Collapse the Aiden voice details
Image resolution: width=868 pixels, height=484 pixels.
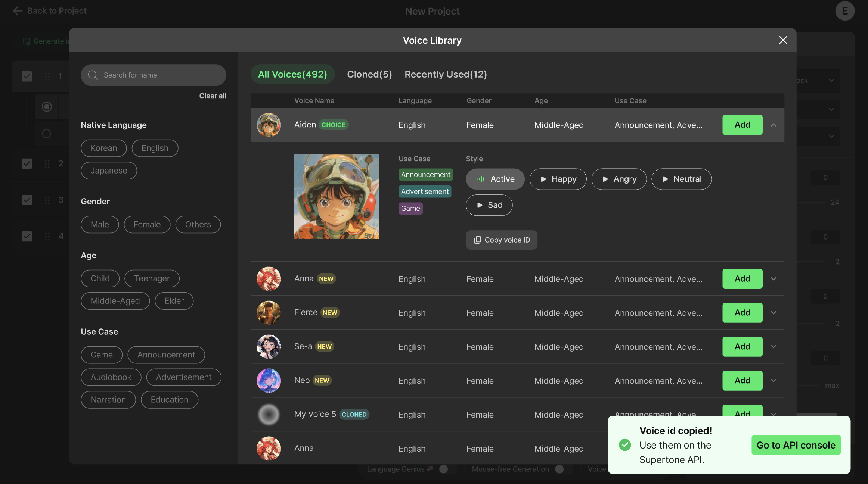(x=774, y=125)
